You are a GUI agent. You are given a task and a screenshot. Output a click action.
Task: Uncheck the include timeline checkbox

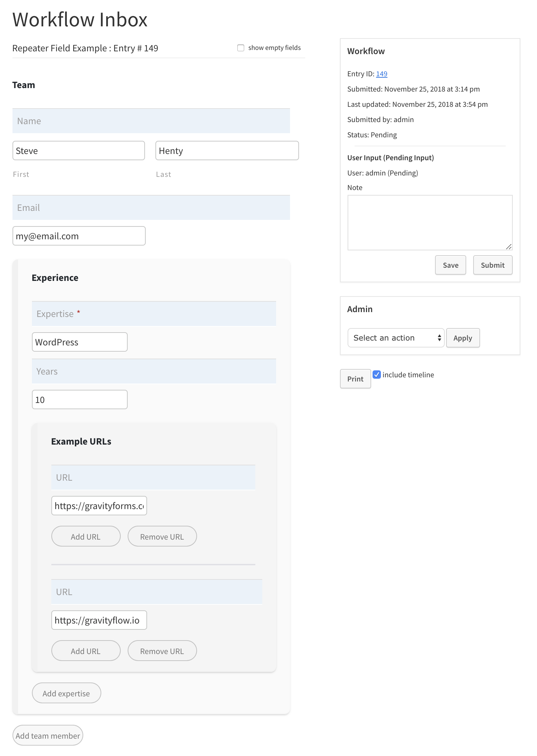(x=377, y=375)
